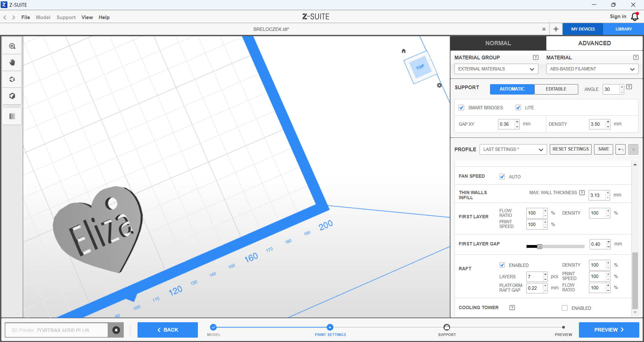644x342 pixels.
Task: Click the delete profile X button
Action: click(x=633, y=149)
